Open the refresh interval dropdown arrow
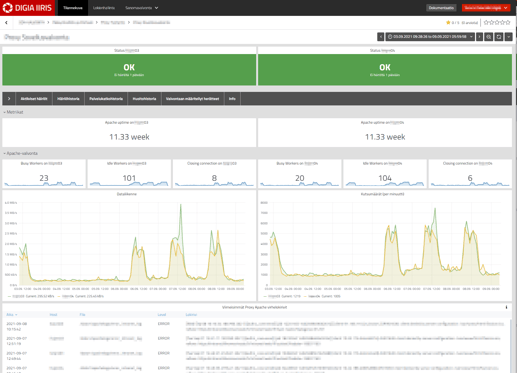This screenshot has width=517, height=373. 508,37
